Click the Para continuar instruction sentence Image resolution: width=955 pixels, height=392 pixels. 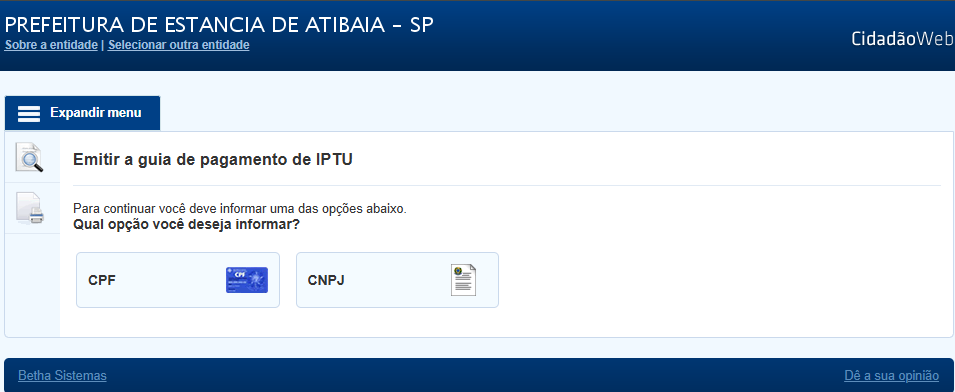pos(239,209)
